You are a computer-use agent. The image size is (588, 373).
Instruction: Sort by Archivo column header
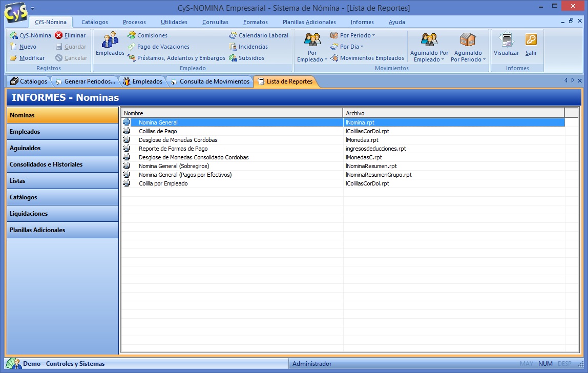[454, 113]
